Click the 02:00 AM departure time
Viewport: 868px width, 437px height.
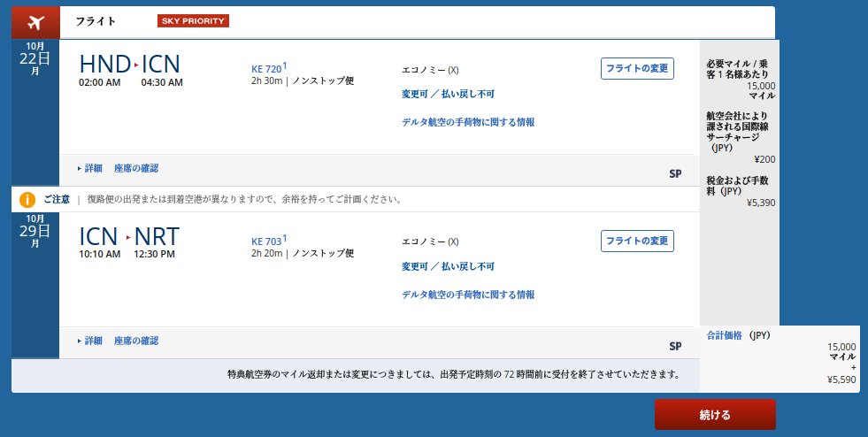point(100,82)
